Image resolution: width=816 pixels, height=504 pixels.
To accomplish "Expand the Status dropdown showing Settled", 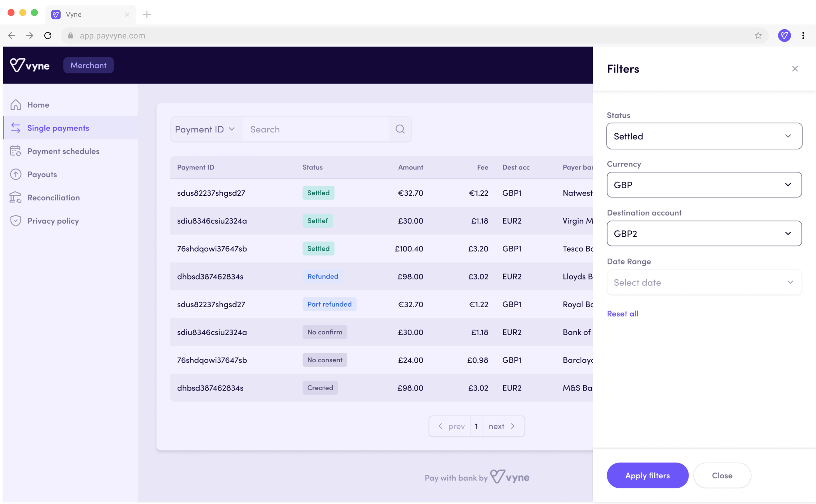I will 704,136.
